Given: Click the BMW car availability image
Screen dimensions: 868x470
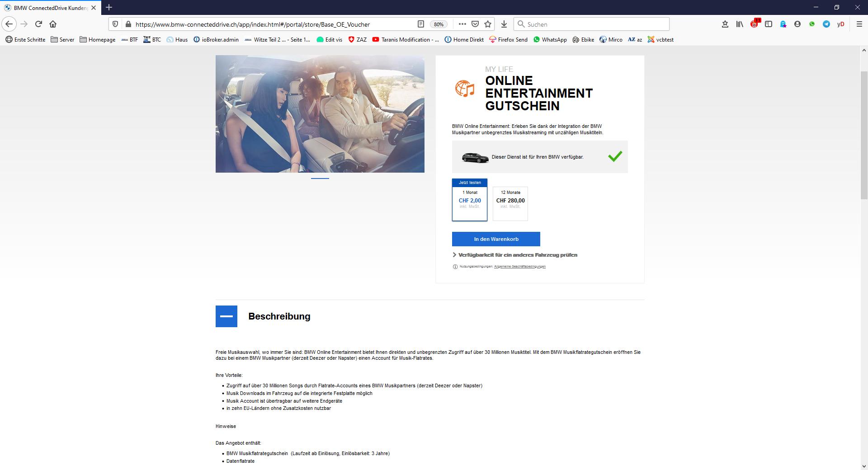Looking at the screenshot, I should (475, 157).
